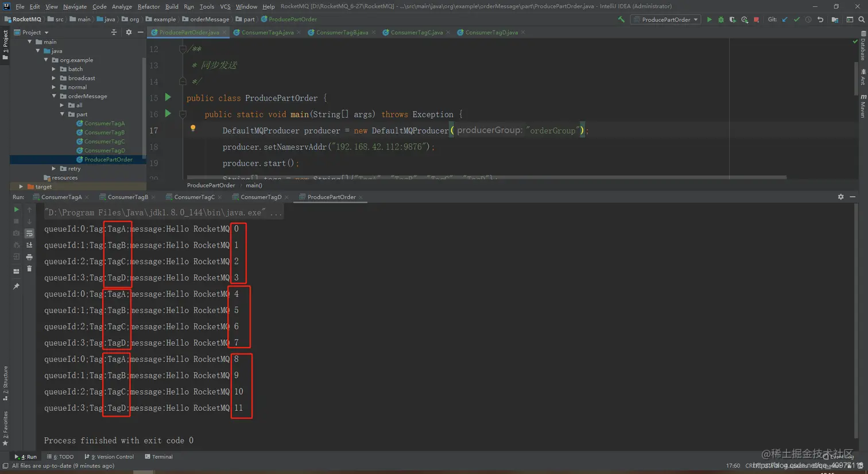Open ConsumerTagA in the project tree

[x=104, y=124]
